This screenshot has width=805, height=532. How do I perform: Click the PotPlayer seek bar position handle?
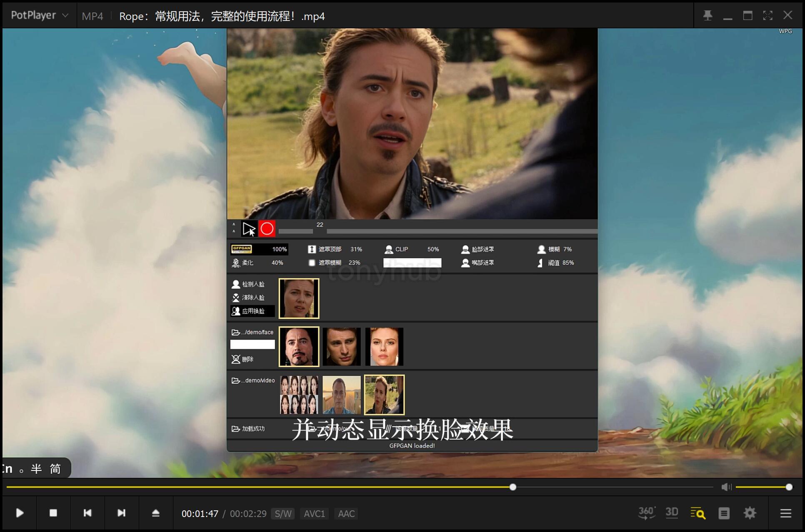click(x=513, y=487)
